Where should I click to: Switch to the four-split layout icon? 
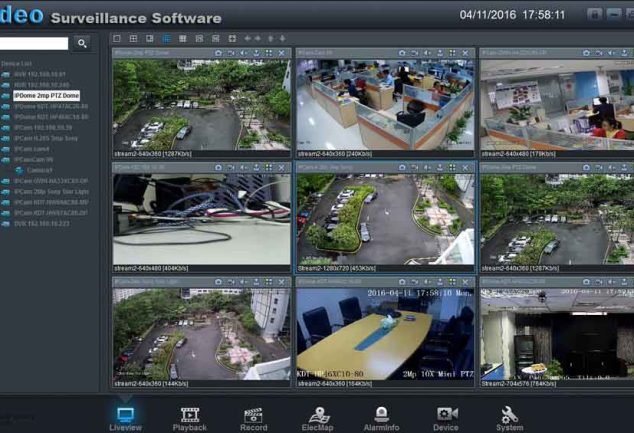(133, 38)
